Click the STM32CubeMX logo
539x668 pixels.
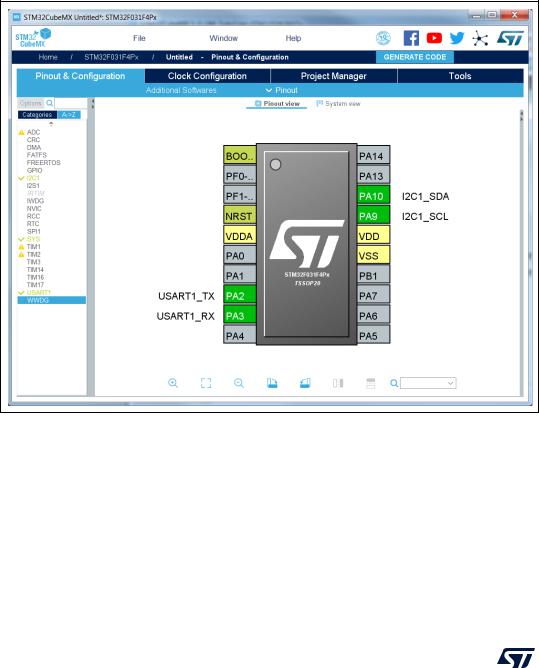pyautogui.click(x=33, y=38)
